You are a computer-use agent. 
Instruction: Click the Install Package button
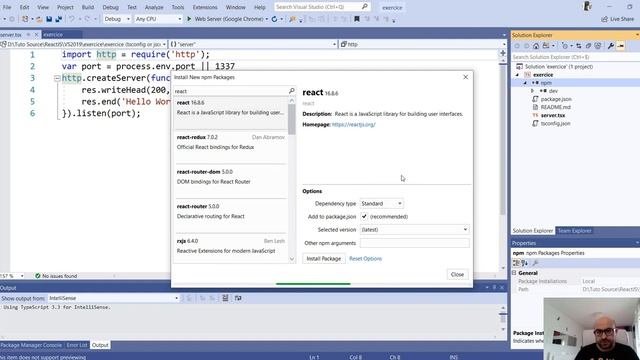324,258
